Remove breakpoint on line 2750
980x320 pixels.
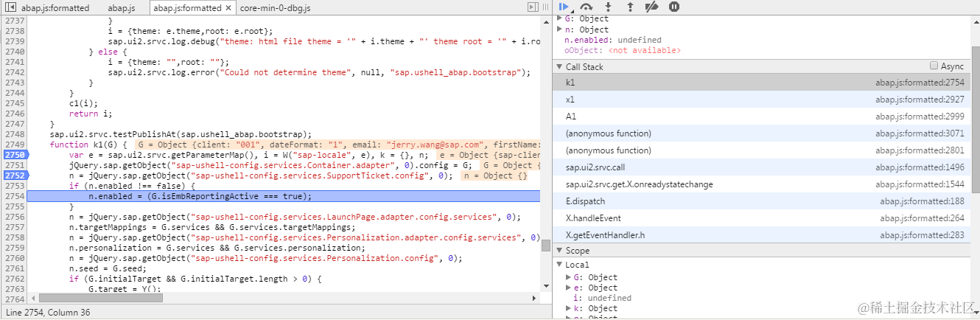pyautogui.click(x=15, y=155)
